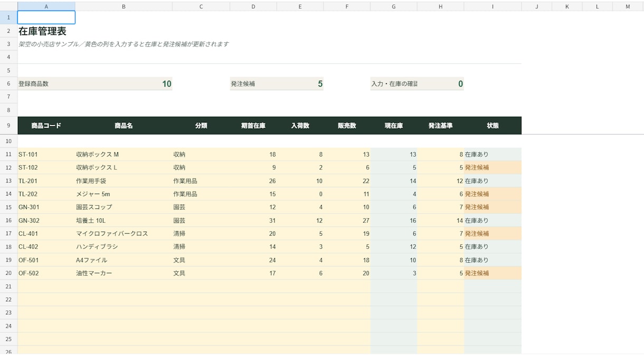Image resolution: width=644 pixels, height=355 pixels.
Task: Select product code TL-202
Action: point(46,194)
